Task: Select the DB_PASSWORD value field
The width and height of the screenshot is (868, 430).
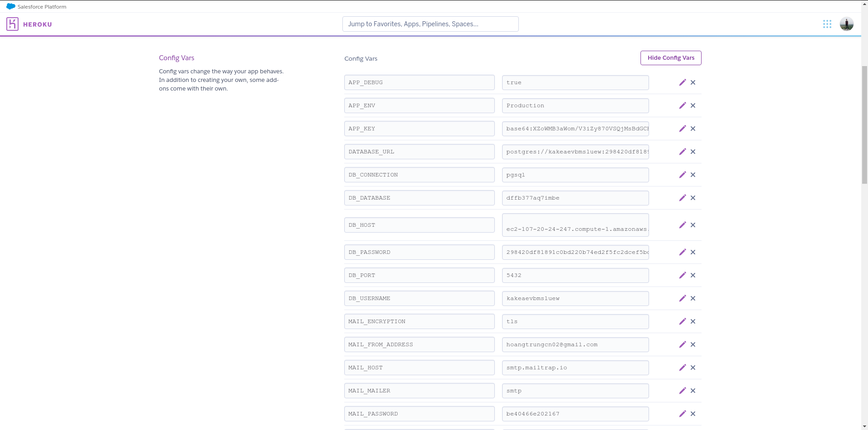Action: click(575, 252)
